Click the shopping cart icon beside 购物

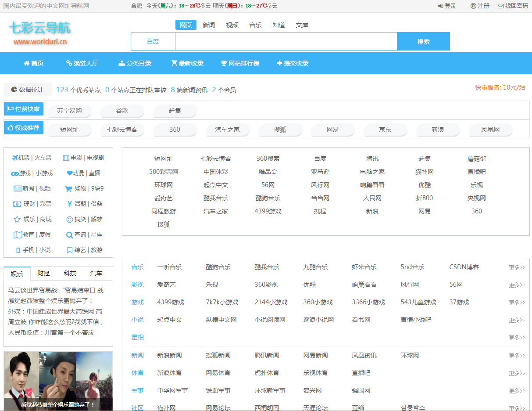68,189
